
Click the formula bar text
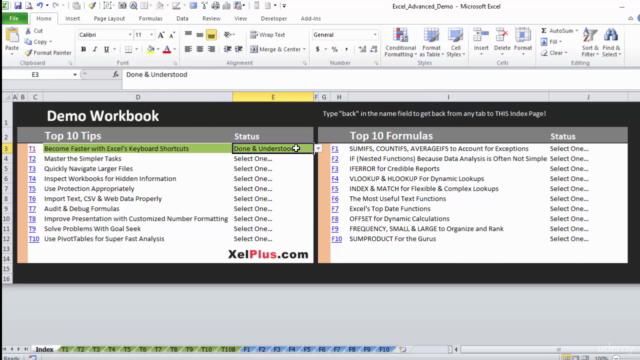click(157, 75)
